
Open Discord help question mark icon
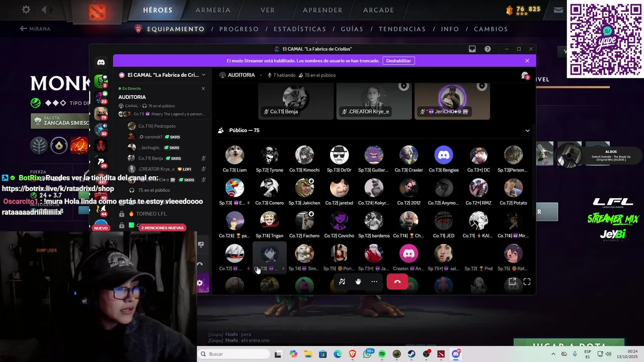[488, 49]
